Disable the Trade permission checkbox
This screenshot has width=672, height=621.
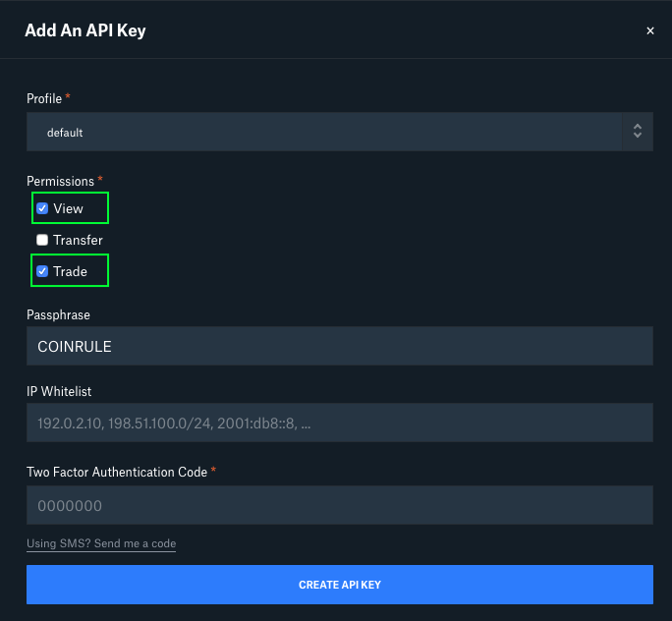[x=42, y=271]
